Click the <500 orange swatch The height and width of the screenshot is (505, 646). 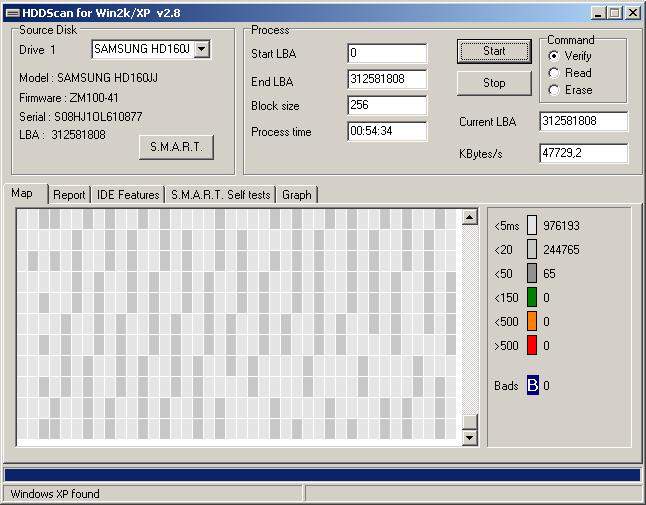[x=532, y=321]
